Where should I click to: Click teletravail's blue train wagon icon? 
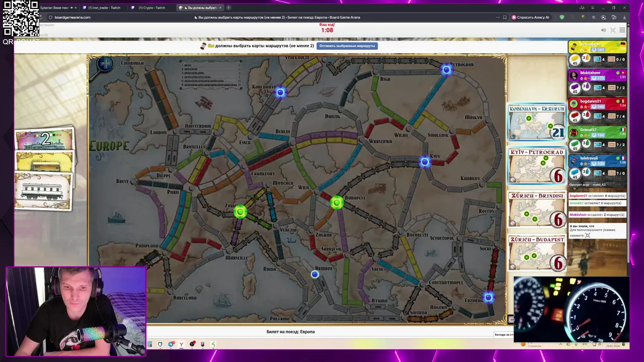click(x=574, y=173)
